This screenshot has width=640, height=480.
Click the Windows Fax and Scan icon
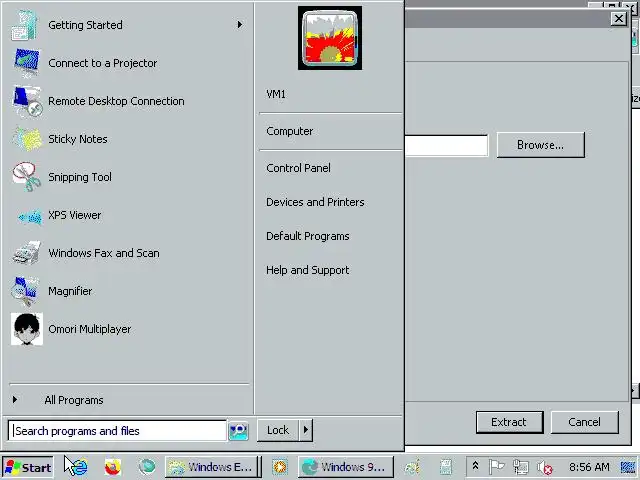(27, 253)
